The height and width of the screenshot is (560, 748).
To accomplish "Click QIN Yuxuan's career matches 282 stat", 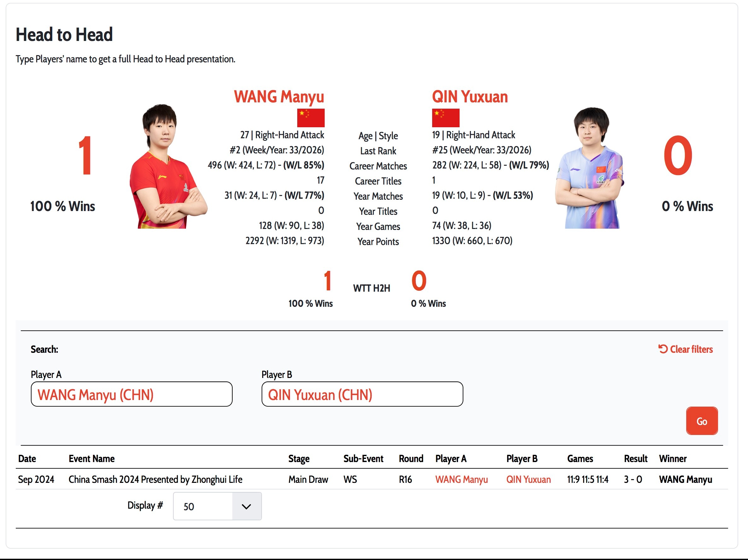I will pyautogui.click(x=491, y=165).
